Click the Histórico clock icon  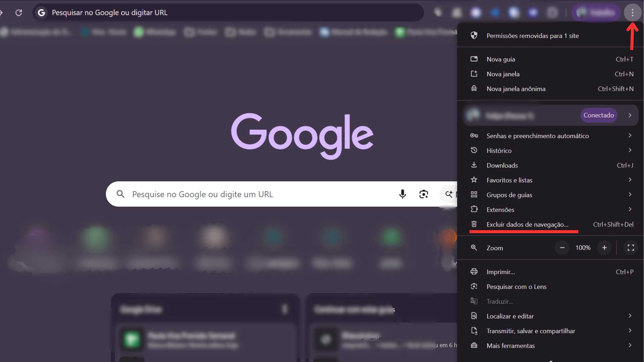[474, 150]
